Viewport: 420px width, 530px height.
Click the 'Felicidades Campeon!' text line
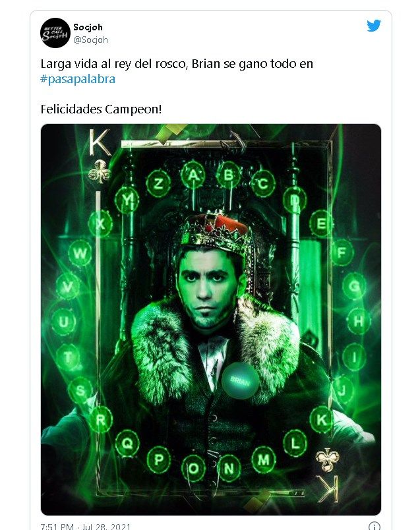tap(101, 108)
